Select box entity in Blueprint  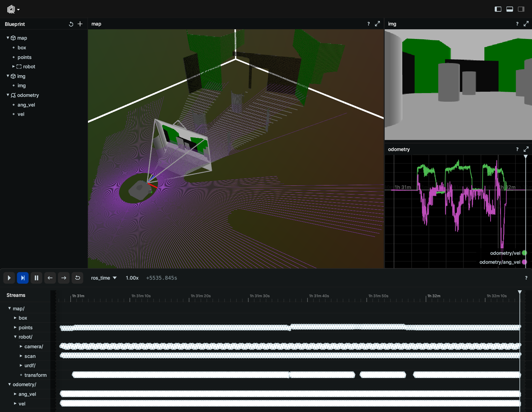22,48
